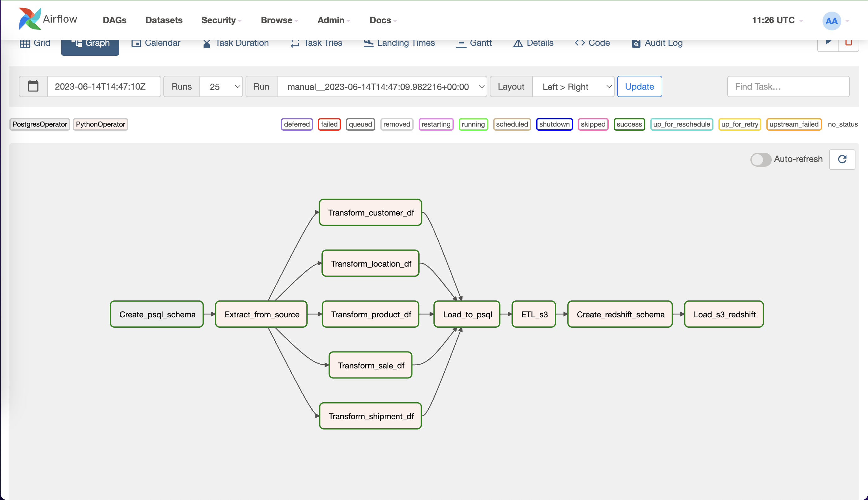Open the Browse menu

tap(279, 20)
